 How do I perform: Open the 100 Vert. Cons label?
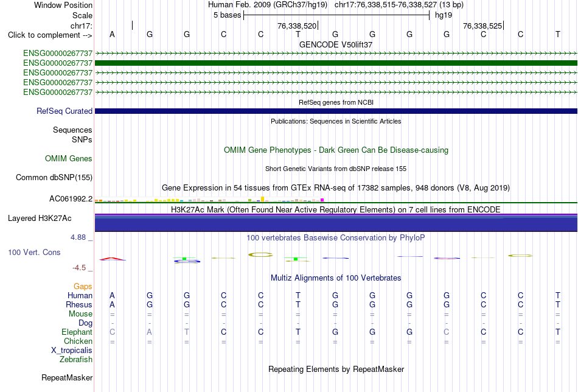[x=34, y=252]
